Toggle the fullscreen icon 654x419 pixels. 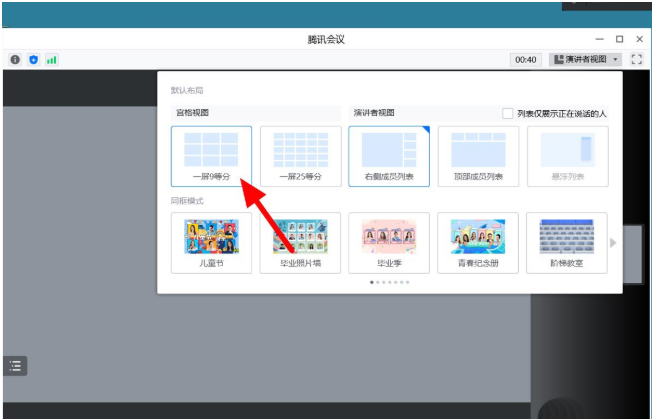(x=636, y=59)
